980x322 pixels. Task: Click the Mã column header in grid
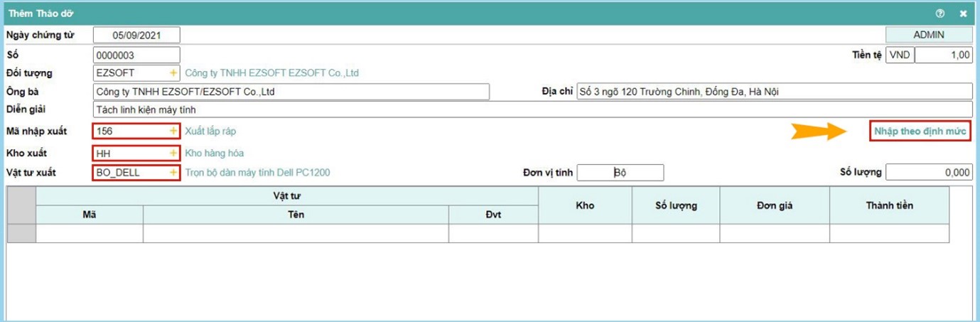90,215
